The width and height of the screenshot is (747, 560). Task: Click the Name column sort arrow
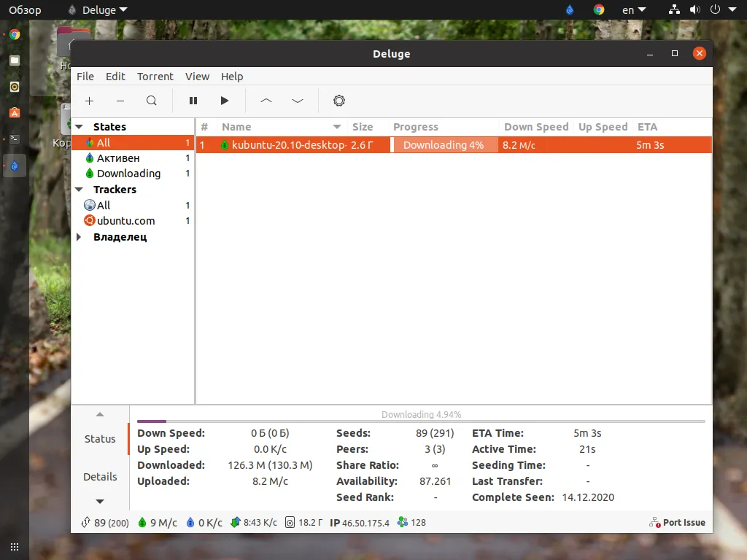pyautogui.click(x=337, y=127)
